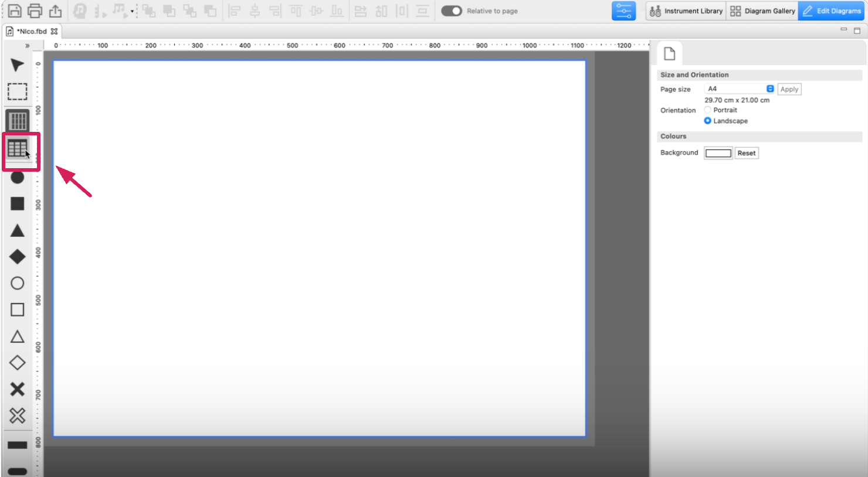This screenshot has height=477, width=868.
Task: Click the align left edges icon
Action: pos(234,11)
